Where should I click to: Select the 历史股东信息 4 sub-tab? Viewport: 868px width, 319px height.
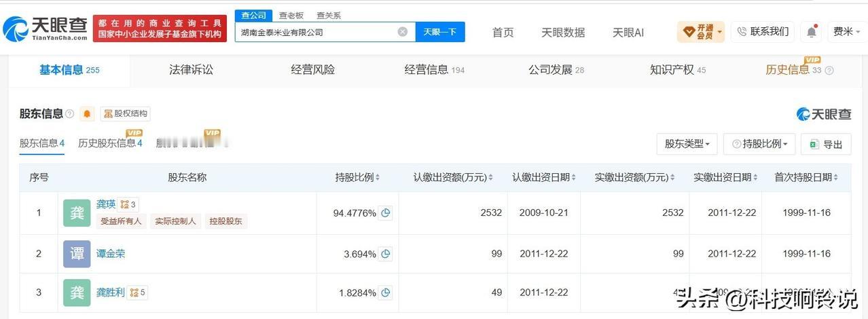pos(110,143)
